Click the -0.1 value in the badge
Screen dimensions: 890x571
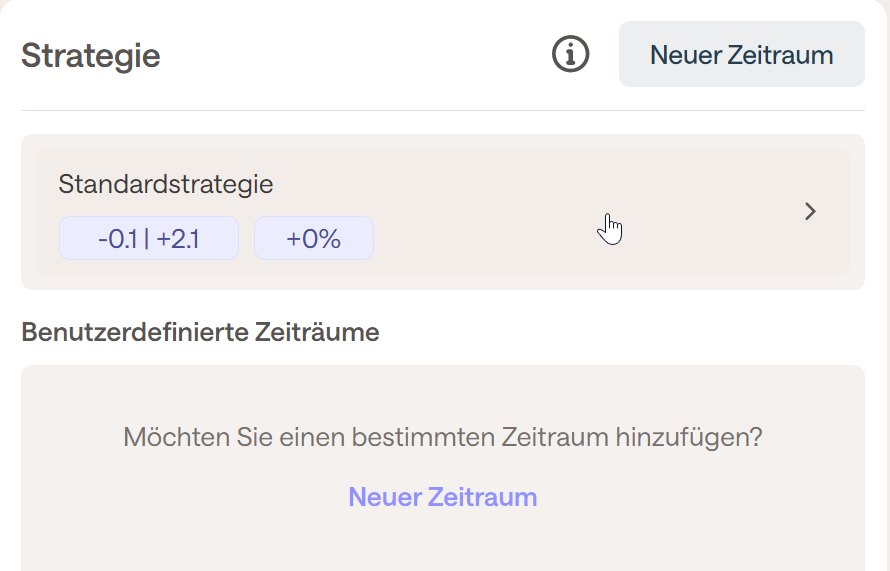(x=118, y=239)
